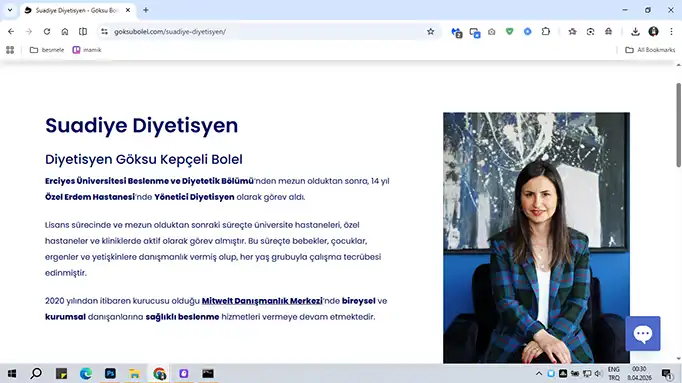This screenshot has width=682, height=383.
Task: Click the incognito-style hat toolbar icon
Action: (608, 31)
